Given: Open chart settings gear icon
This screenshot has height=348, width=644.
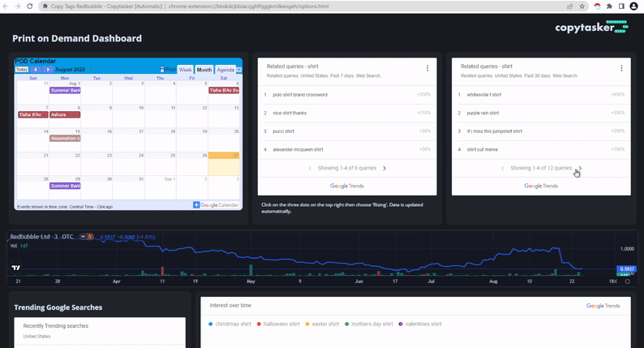Looking at the screenshot, I should point(627,281).
